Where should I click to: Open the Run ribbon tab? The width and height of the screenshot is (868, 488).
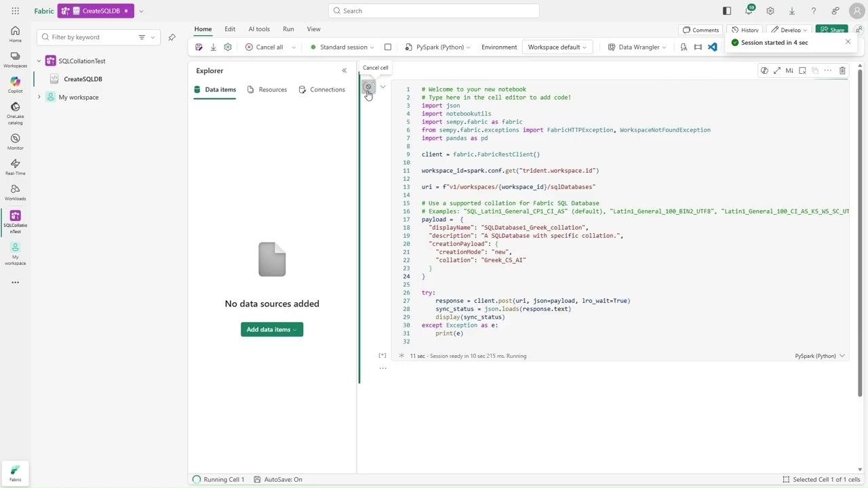288,29
